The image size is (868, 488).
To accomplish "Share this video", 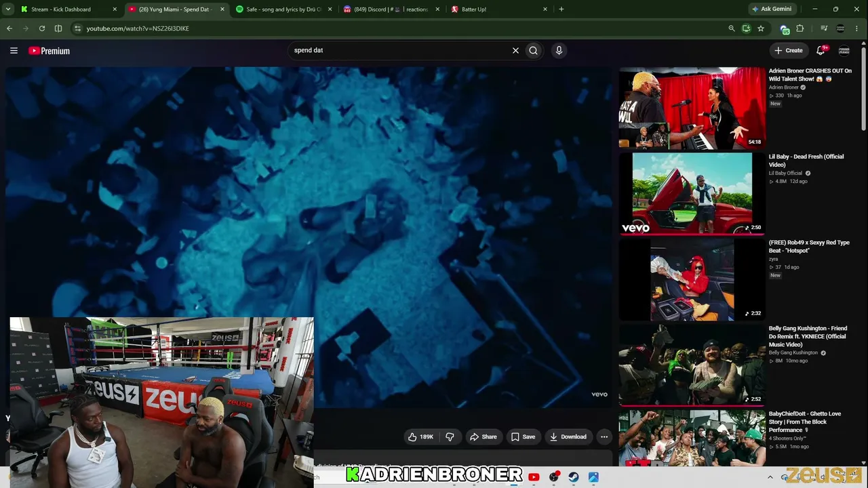I will pos(484,437).
